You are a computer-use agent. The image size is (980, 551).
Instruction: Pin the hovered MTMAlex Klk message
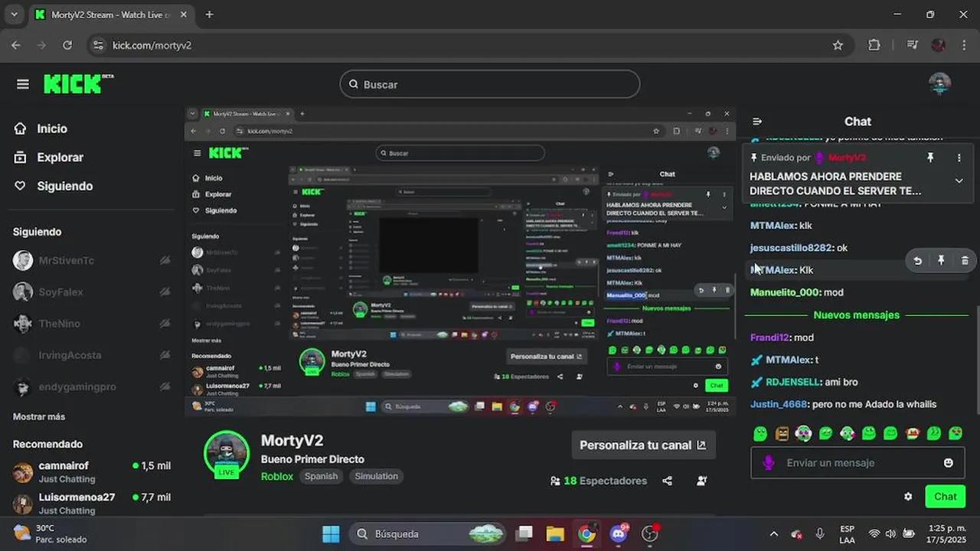point(941,261)
